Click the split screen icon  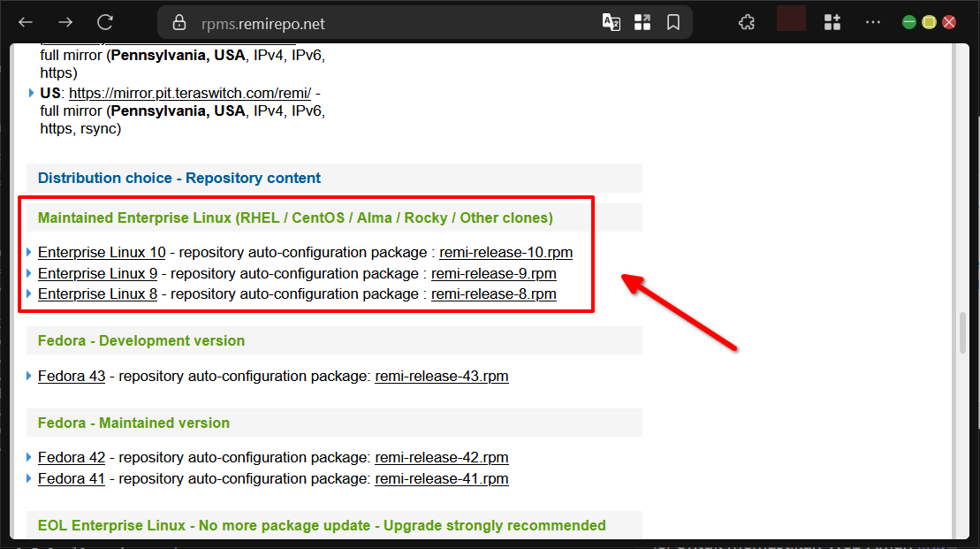(642, 21)
